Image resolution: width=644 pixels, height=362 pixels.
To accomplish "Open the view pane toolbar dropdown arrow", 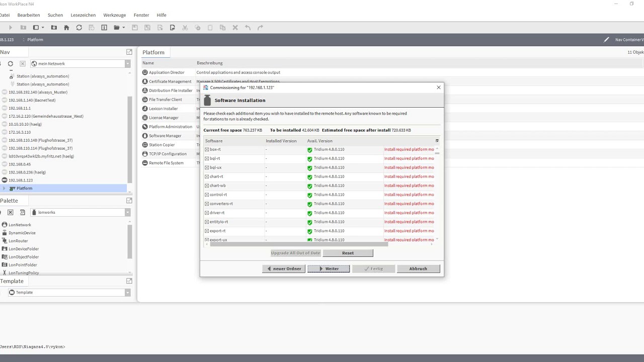I will pyautogui.click(x=42, y=28).
